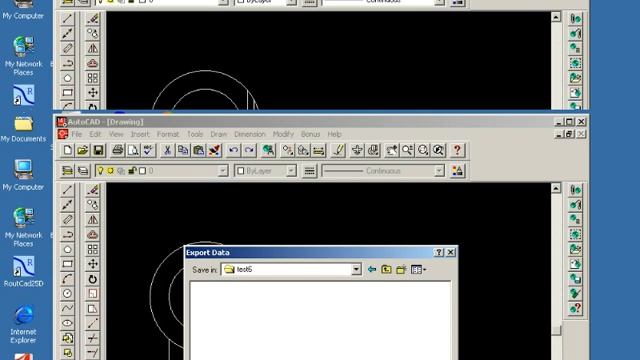Open File menu in lower AutoCAD window
The image size is (640, 360).
point(77,134)
